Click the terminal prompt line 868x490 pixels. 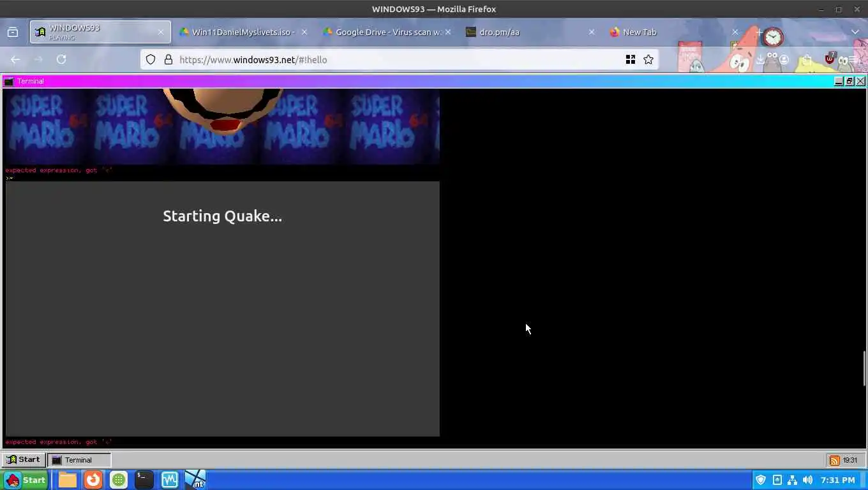coord(10,178)
